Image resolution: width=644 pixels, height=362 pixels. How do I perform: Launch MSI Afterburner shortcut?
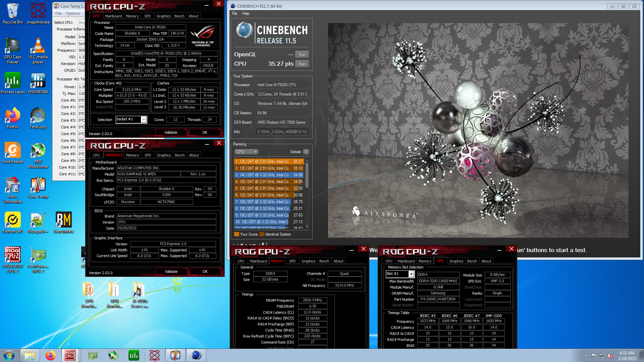38,156
